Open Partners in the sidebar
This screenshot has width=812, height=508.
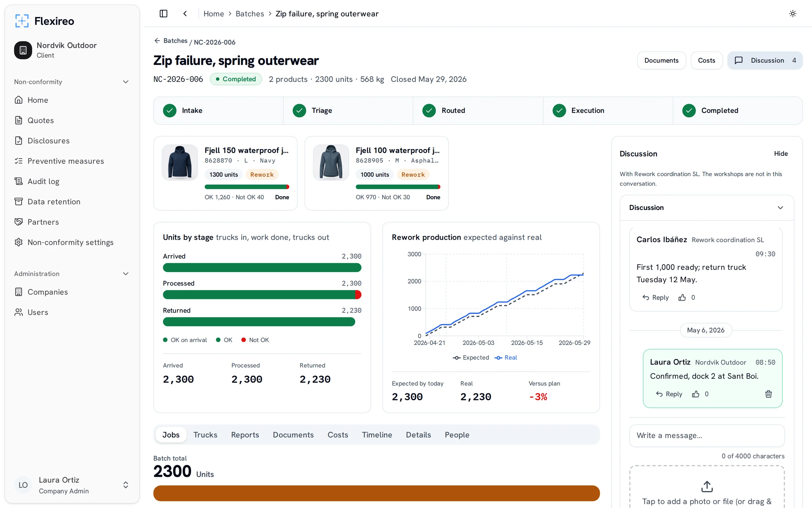click(72, 222)
